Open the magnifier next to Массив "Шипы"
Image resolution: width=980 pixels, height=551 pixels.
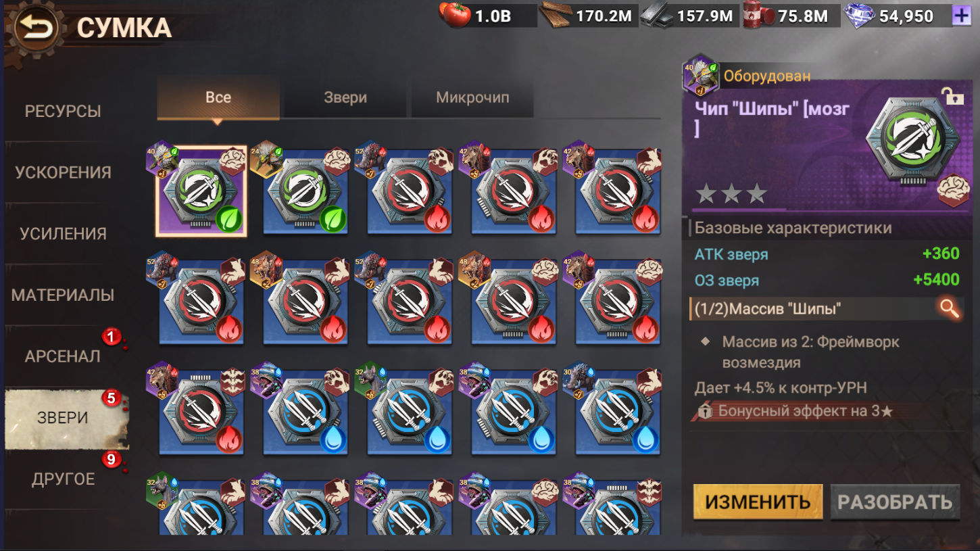pos(949,309)
